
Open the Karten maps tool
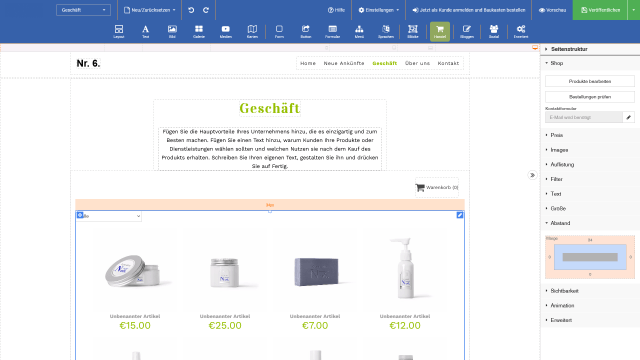pyautogui.click(x=252, y=31)
